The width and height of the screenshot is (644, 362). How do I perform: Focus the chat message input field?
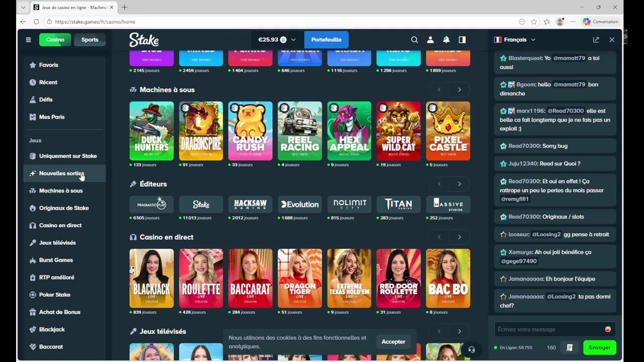tap(555, 329)
